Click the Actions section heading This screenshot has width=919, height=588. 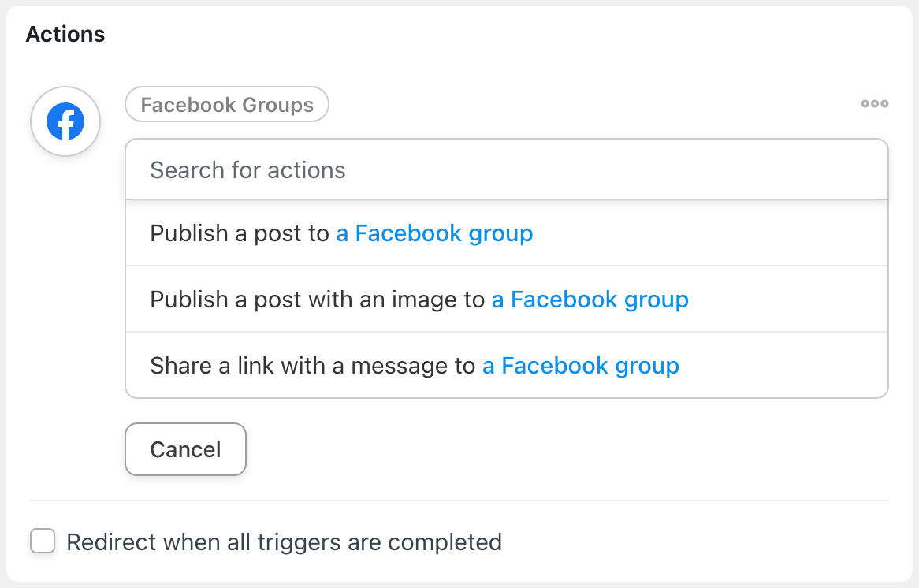point(65,34)
